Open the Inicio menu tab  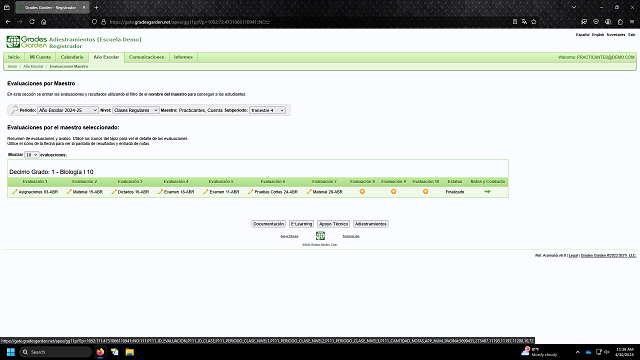14,57
